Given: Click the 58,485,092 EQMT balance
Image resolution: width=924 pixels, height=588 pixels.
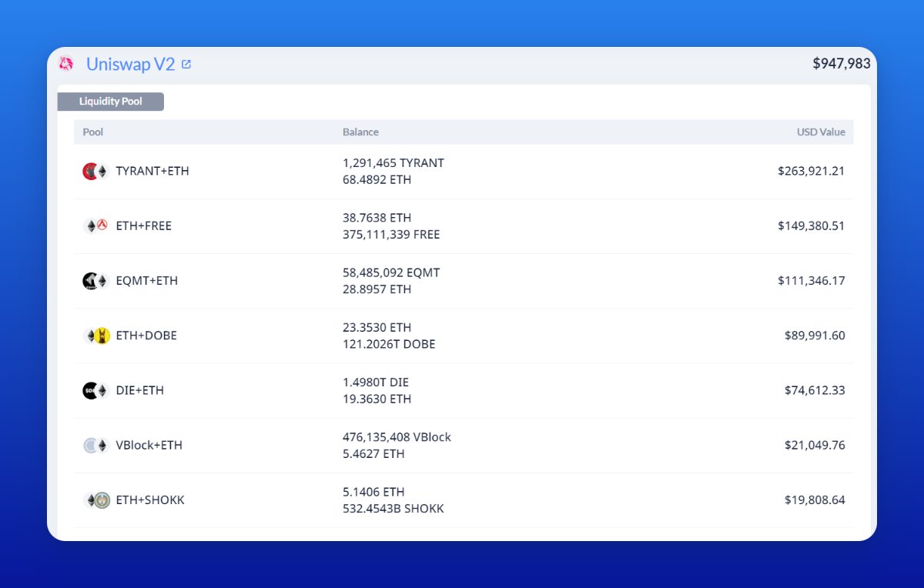Looking at the screenshot, I should (x=391, y=272).
